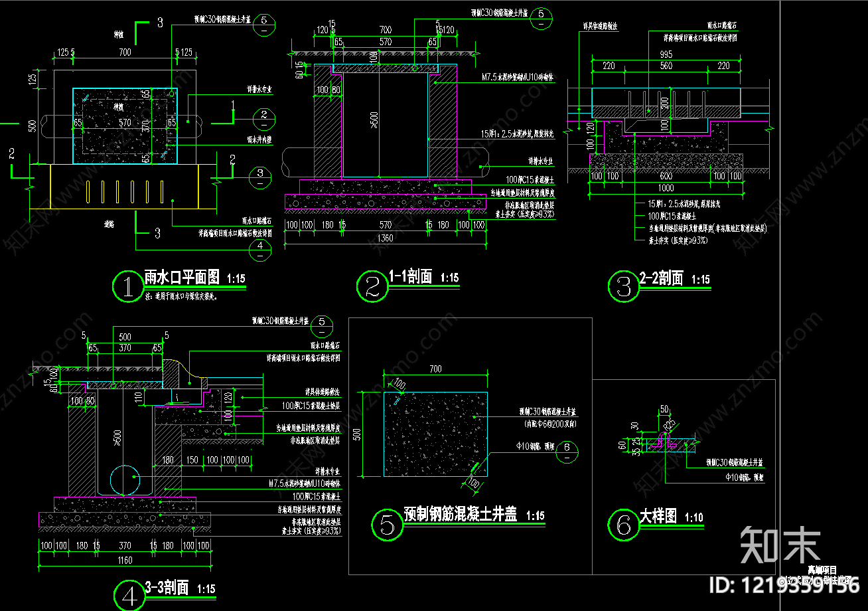The image size is (868, 611).
Task: Click the circled number 6 beside 大样图
Action: (623, 525)
